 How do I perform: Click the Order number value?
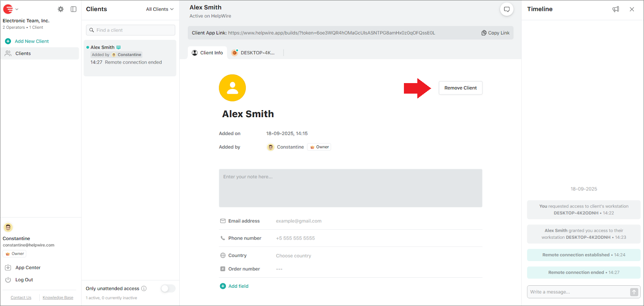pyautogui.click(x=279, y=269)
